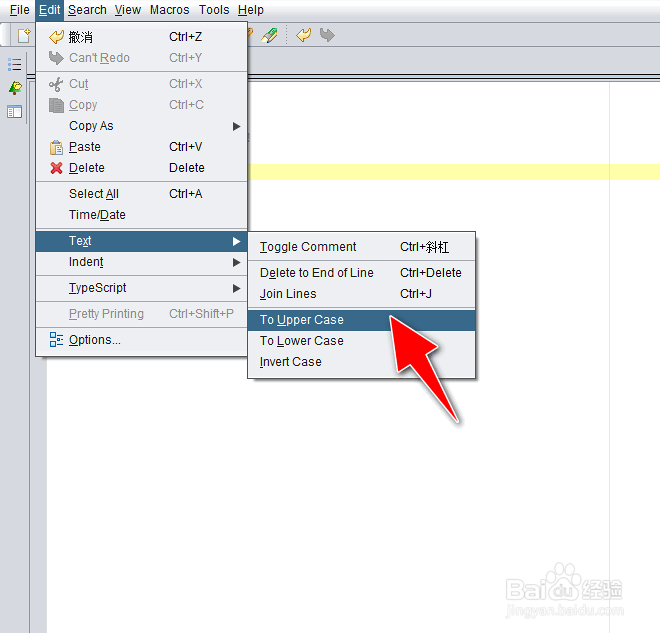Open the Help menu

click(x=250, y=10)
